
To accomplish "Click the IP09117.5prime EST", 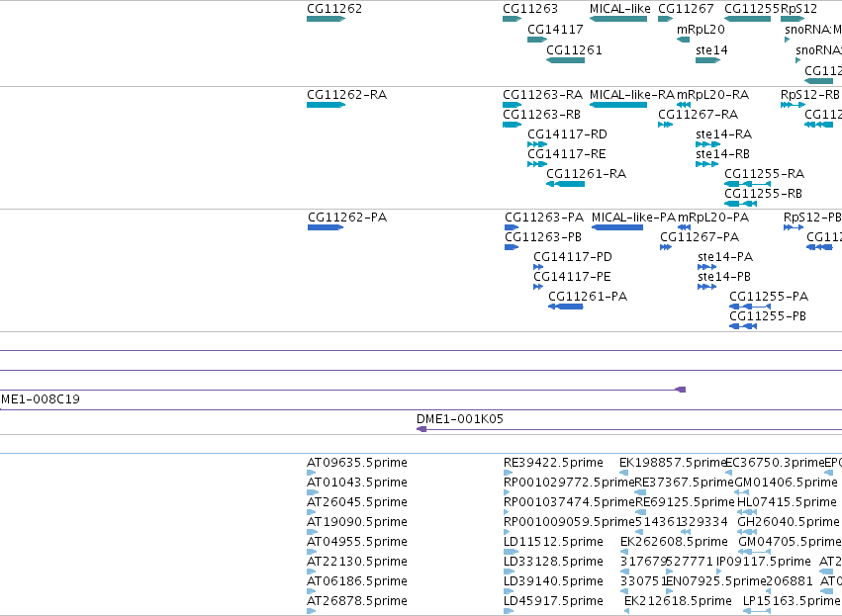I will 719,572.
